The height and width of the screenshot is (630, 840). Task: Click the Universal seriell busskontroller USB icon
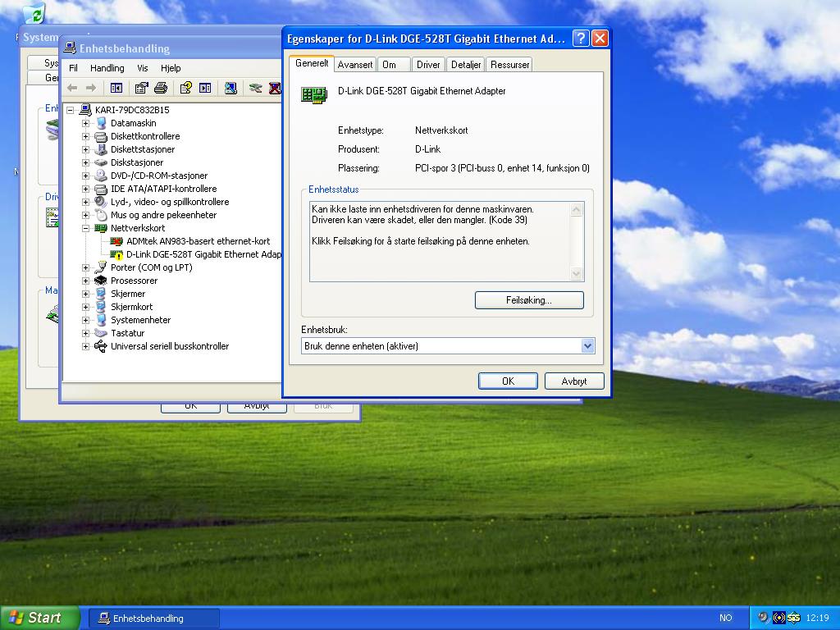point(101,346)
